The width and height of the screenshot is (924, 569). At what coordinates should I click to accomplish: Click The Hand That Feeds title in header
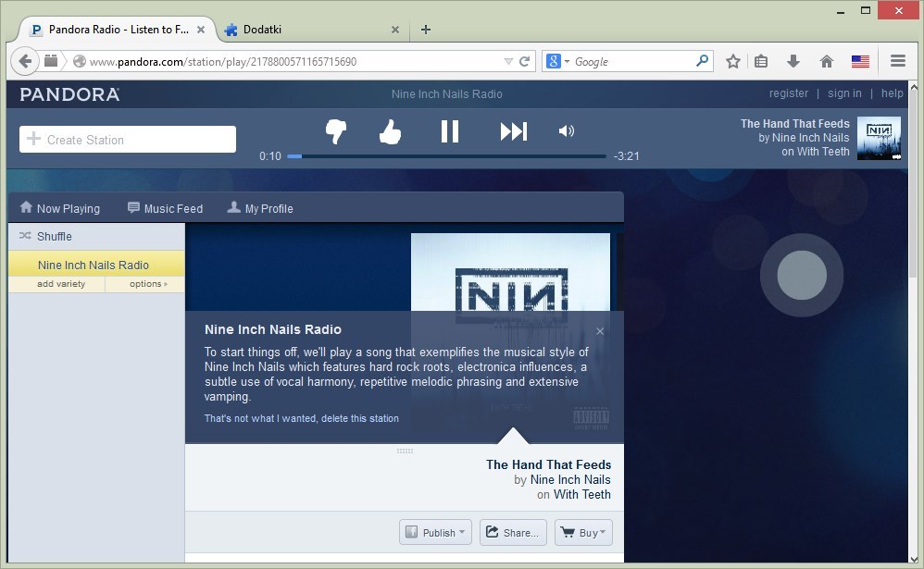coord(795,124)
